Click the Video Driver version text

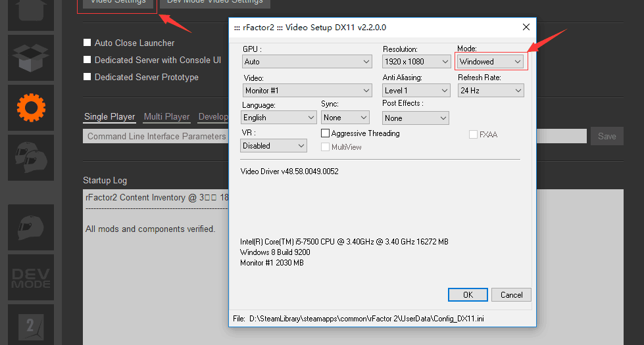(289, 172)
